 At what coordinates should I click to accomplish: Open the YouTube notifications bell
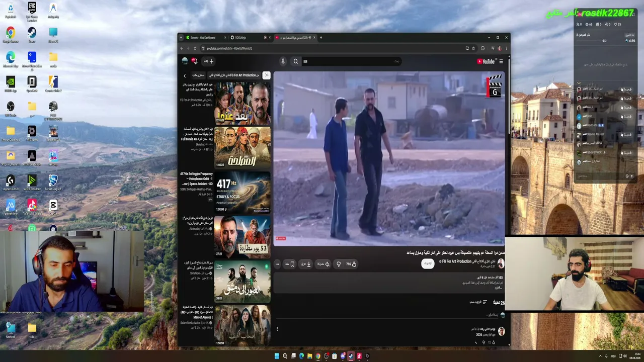194,61
